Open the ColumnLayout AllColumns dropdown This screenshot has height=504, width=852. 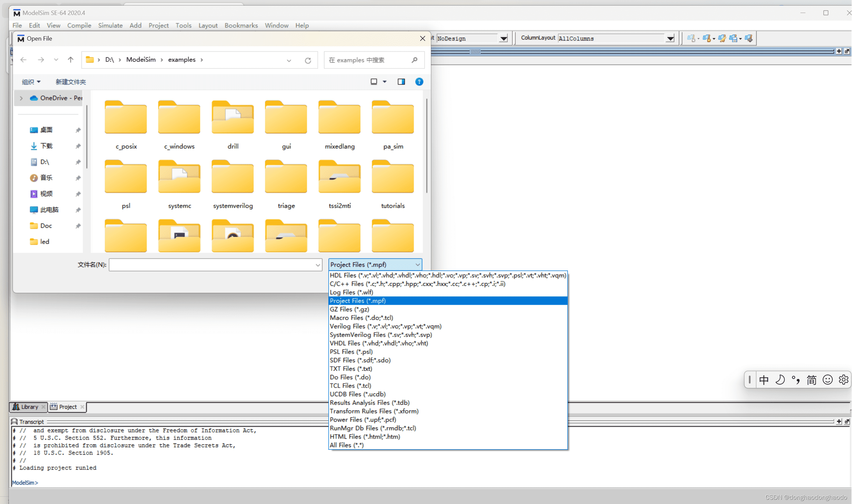point(670,38)
